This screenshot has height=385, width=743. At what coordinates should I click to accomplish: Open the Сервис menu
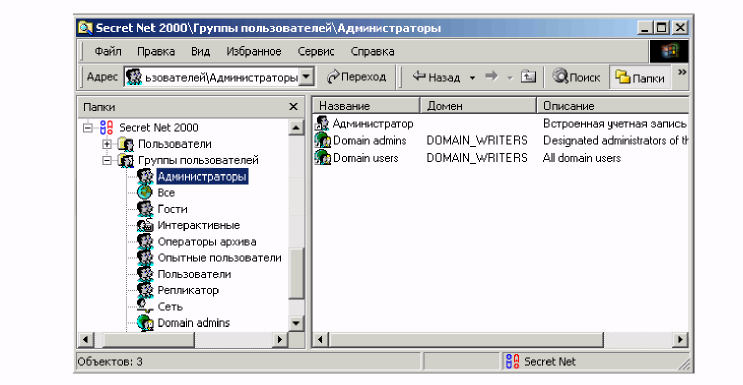pos(316,51)
